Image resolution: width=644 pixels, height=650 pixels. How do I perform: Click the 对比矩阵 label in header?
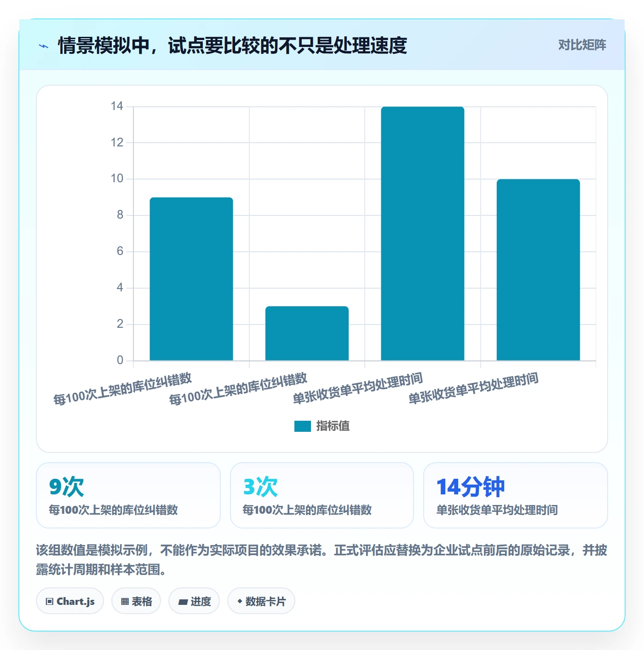coord(582,45)
